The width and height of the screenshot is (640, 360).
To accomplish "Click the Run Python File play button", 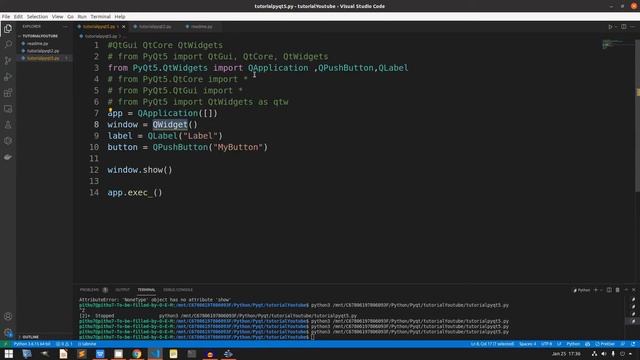I will (x=610, y=27).
